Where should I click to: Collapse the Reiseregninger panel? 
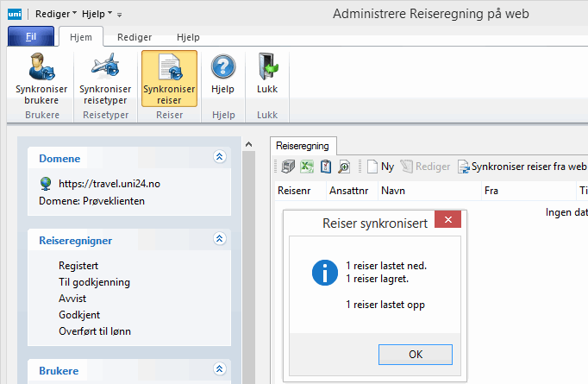[x=219, y=239]
